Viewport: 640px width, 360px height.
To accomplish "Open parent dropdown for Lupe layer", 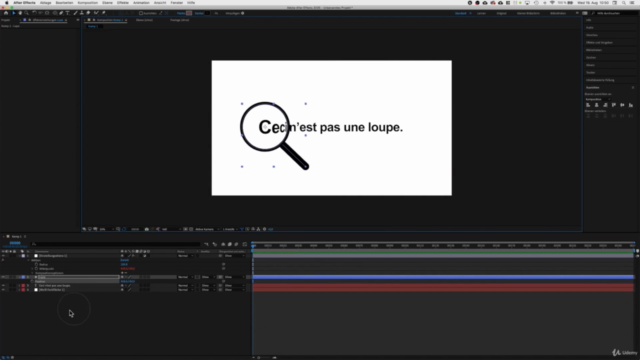I will (x=234, y=277).
